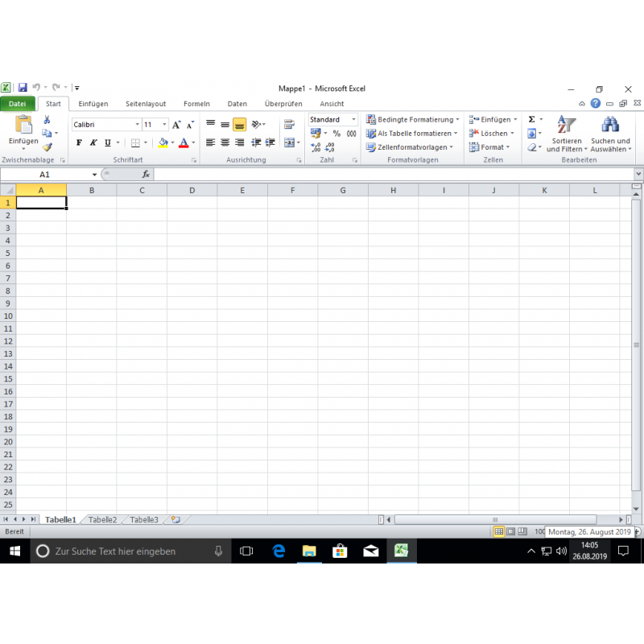Image resolution: width=644 pixels, height=644 pixels.
Task: Expand the Standard number format dropdown
Action: 353,120
